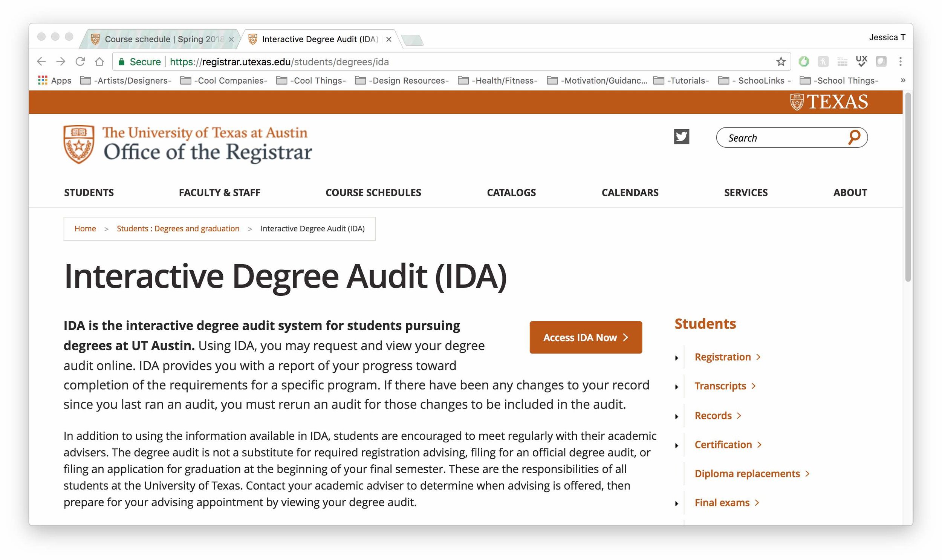Close the Course schedule tab
Screen dimensions: 942x560
click(231, 39)
